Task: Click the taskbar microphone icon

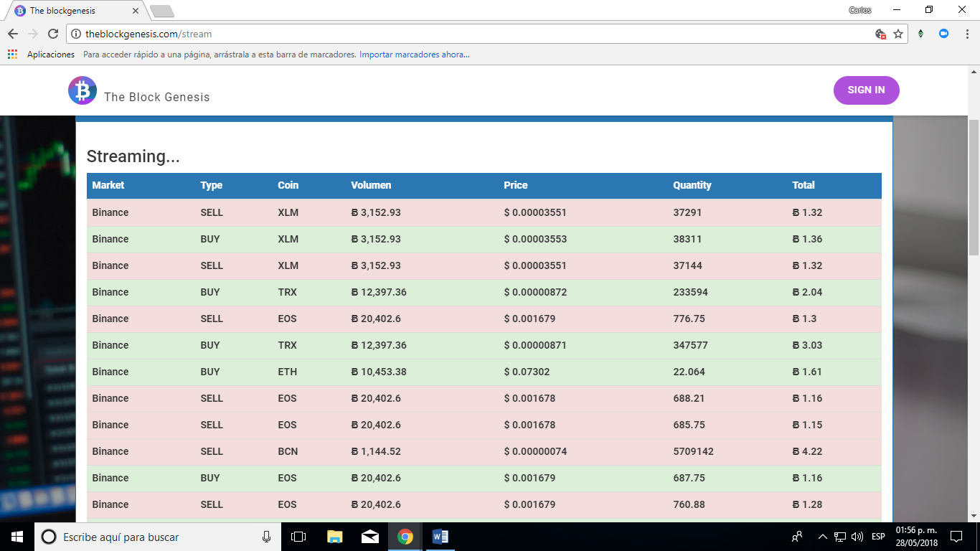Action: click(267, 537)
